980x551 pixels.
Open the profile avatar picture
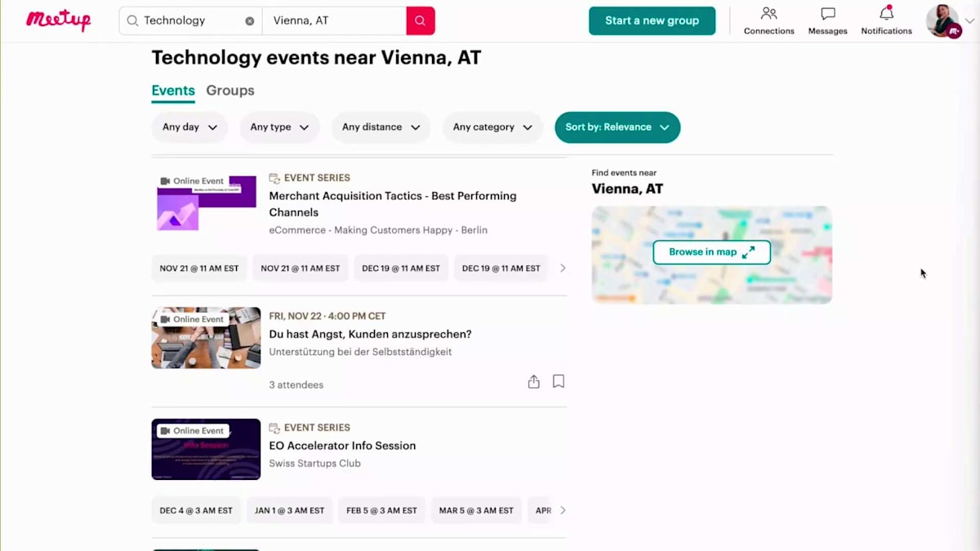click(942, 20)
